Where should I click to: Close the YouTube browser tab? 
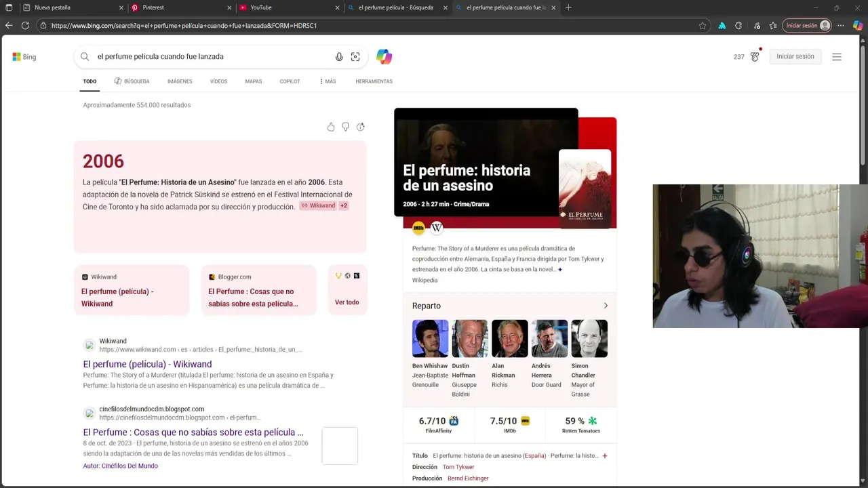338,7
